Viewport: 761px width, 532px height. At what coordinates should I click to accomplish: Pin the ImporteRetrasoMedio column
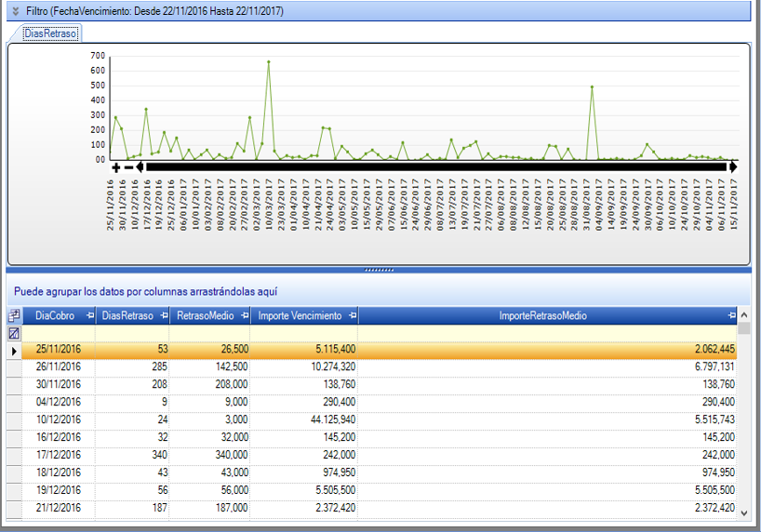tap(732, 316)
